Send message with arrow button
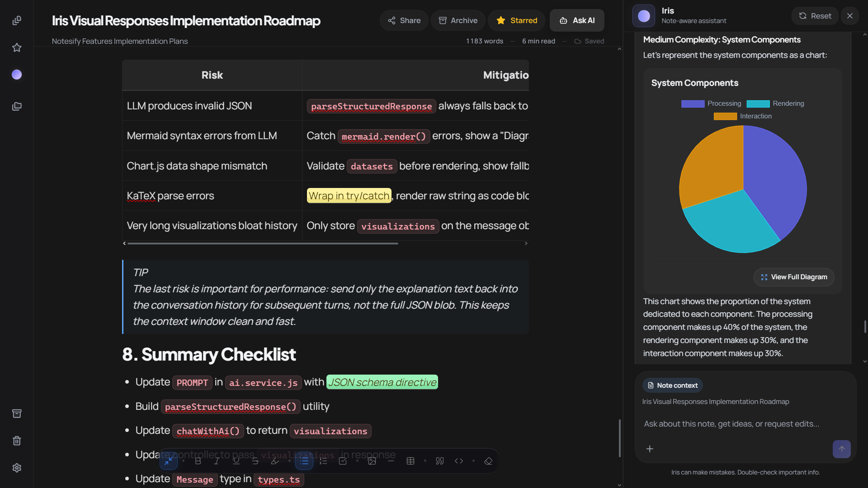The height and width of the screenshot is (488, 868). point(842,449)
